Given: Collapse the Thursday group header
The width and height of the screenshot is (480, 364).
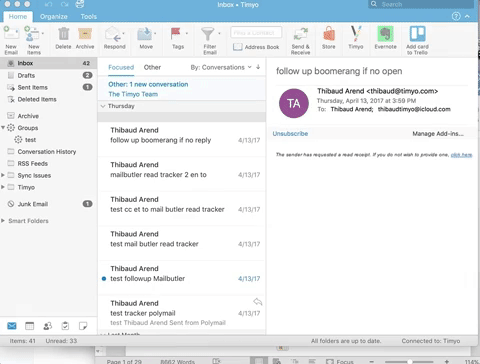Looking at the screenshot, I should tap(103, 106).
